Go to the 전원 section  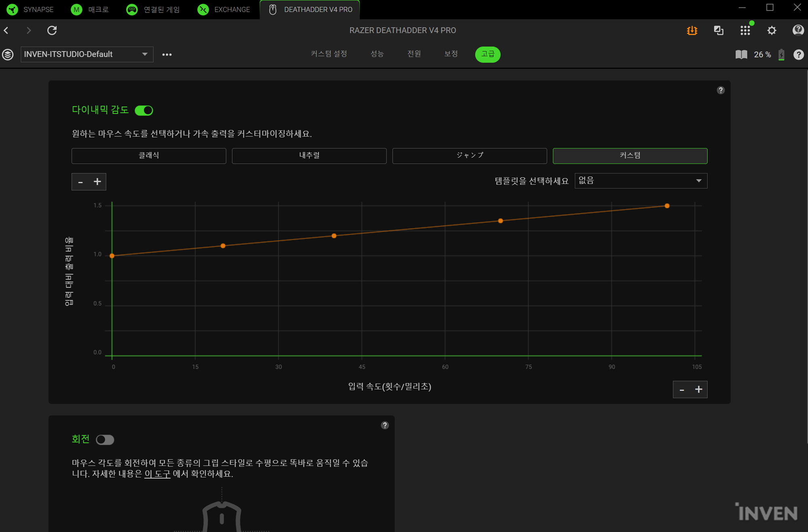point(414,54)
